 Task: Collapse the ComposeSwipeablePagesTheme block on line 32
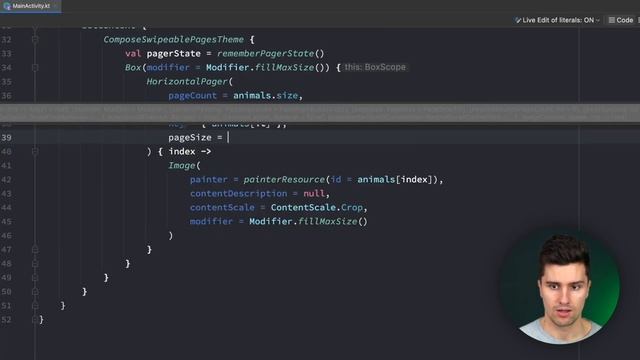point(35,40)
